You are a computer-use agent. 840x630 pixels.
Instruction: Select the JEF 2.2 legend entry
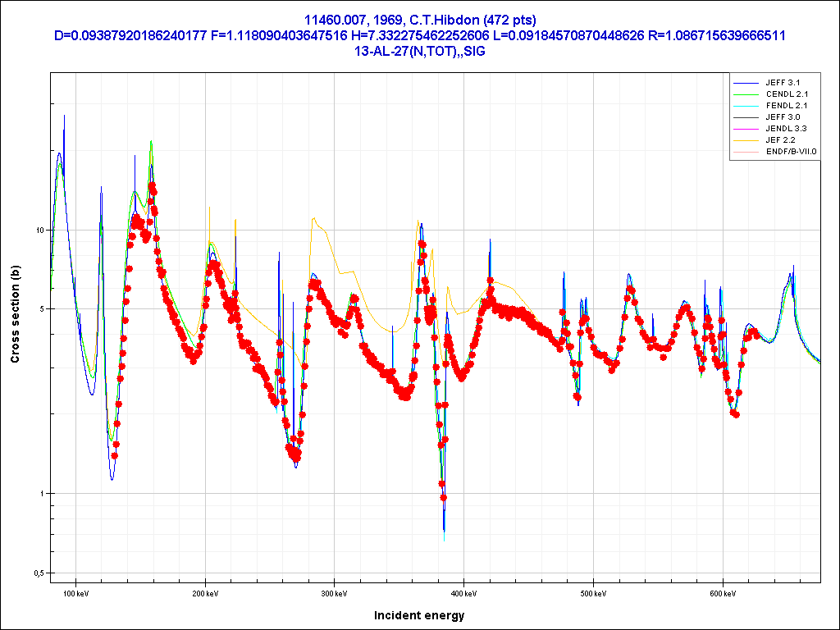780,140
